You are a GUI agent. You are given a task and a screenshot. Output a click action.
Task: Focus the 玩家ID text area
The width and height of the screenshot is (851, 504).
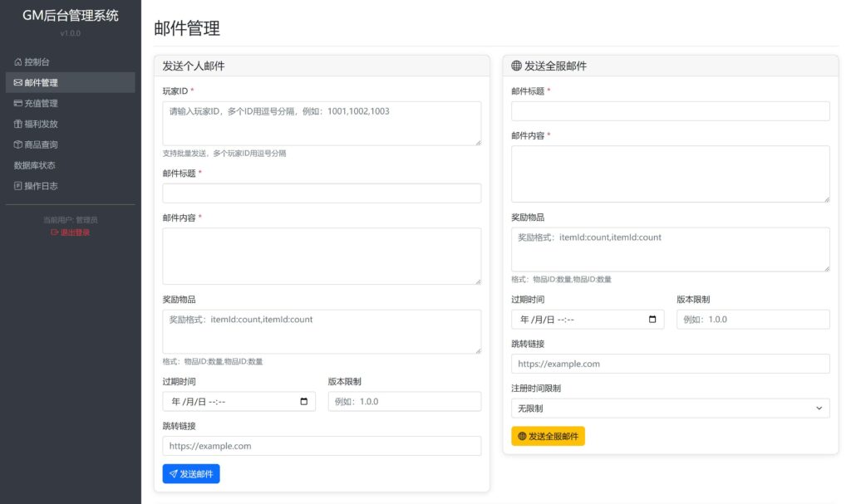point(322,123)
